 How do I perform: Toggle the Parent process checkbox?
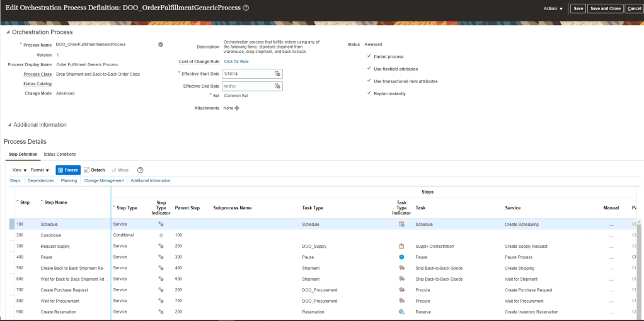coord(369,57)
